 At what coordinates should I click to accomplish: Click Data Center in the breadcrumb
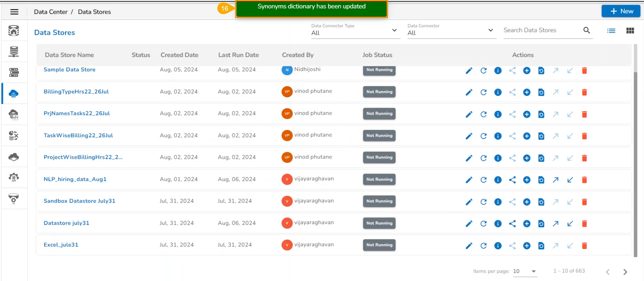coord(50,12)
